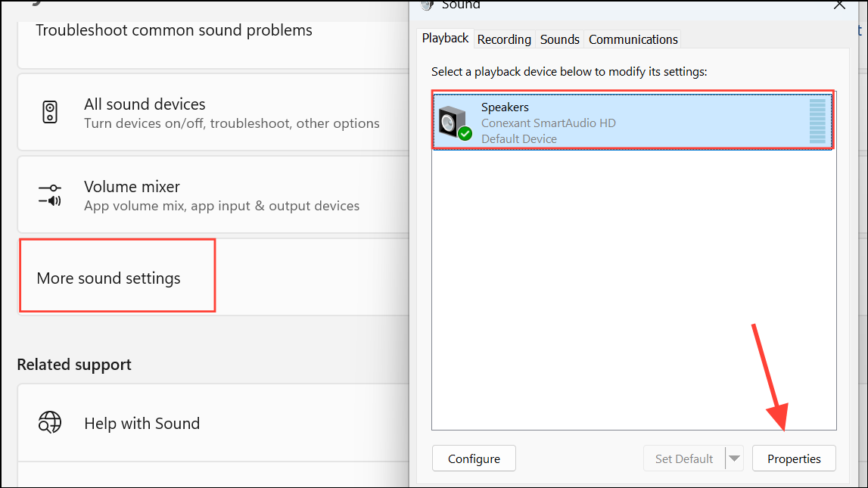Click the Sound dialog title bar icon
This screenshot has height=488, width=868.
tap(428, 5)
